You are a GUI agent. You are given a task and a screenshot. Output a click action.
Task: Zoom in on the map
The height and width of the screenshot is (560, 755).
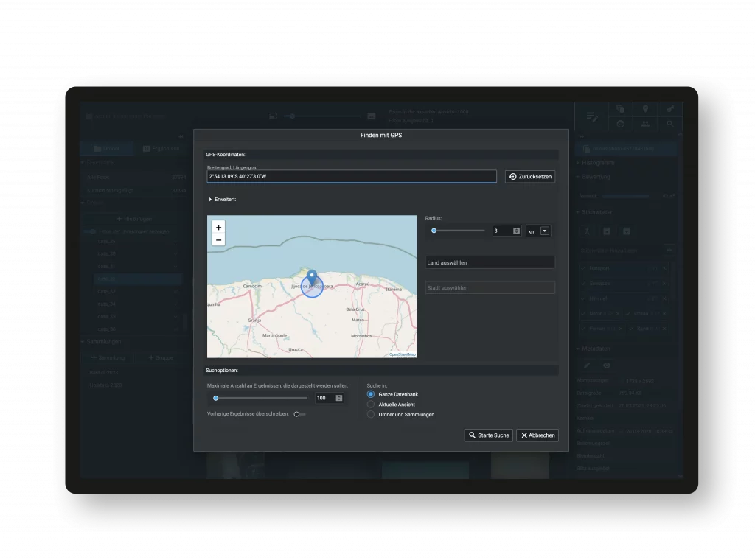coord(218,228)
